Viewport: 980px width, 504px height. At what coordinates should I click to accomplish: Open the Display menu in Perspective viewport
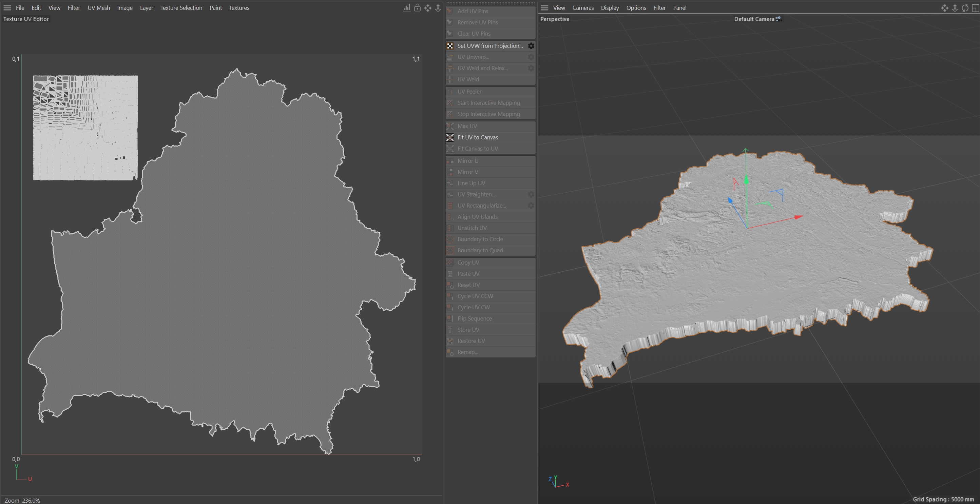[x=610, y=7]
